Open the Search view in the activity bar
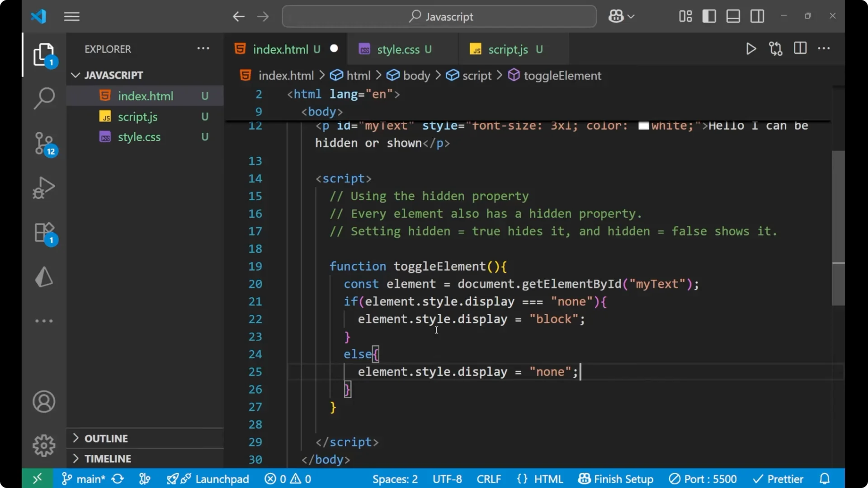868x488 pixels. tap(44, 98)
